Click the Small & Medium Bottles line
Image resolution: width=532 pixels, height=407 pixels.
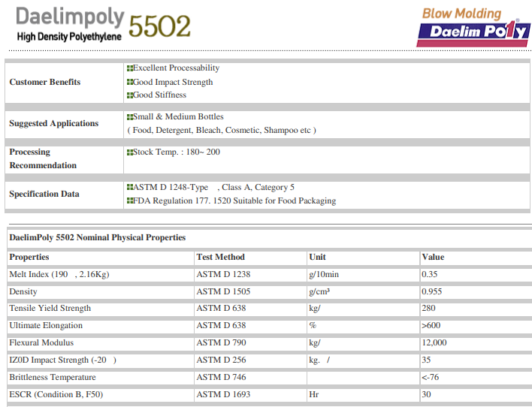tap(175, 116)
